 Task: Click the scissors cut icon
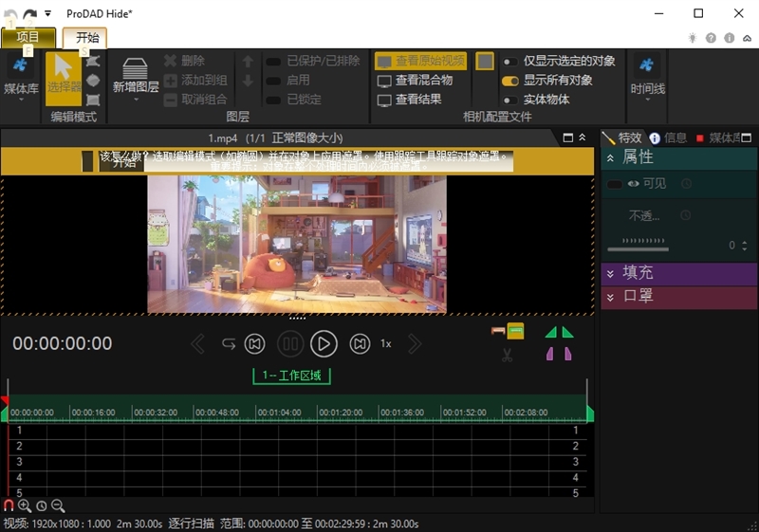pyautogui.click(x=507, y=356)
